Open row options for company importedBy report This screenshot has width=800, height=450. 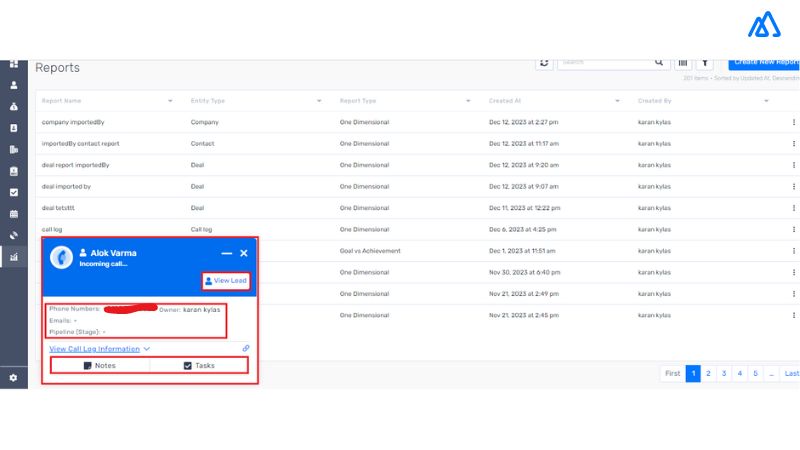point(794,122)
